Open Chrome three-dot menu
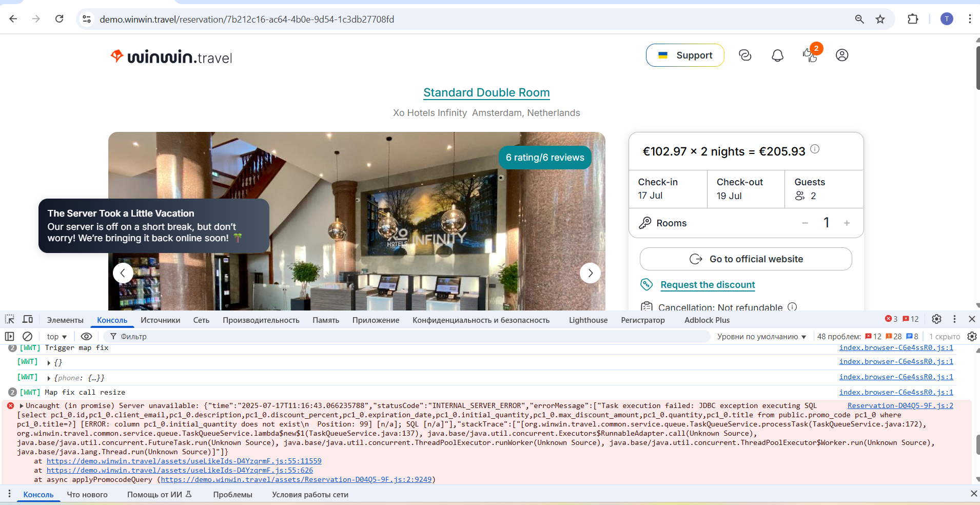Screen dimensions: 980x505 970,19
